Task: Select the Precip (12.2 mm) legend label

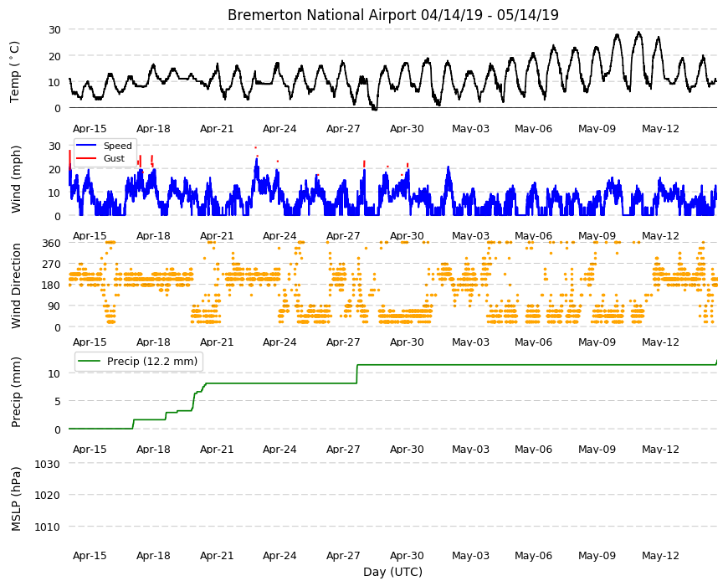Action: (x=152, y=362)
